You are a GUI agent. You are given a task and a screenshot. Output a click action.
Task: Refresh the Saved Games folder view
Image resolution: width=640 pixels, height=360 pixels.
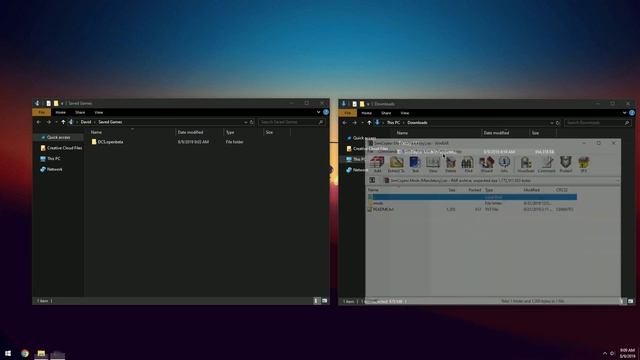[x=252, y=122]
